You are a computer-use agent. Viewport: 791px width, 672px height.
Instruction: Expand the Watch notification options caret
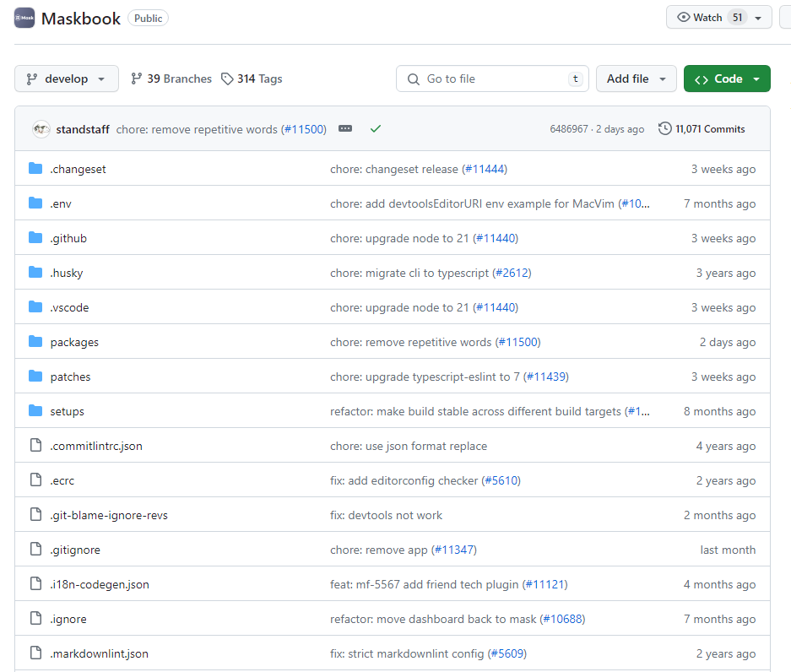click(758, 17)
